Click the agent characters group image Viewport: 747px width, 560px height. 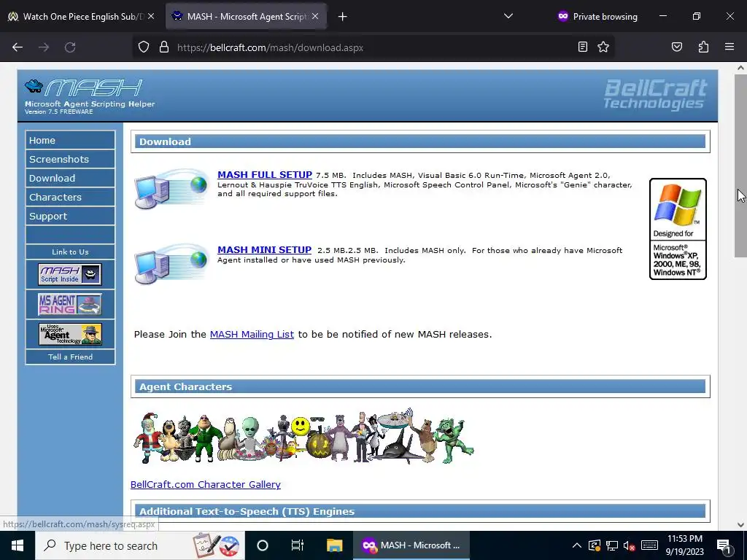pyautogui.click(x=303, y=436)
